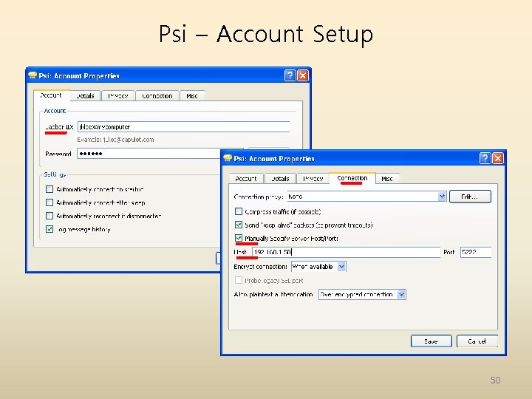Switch to Misc tab in front window

pos(387,179)
